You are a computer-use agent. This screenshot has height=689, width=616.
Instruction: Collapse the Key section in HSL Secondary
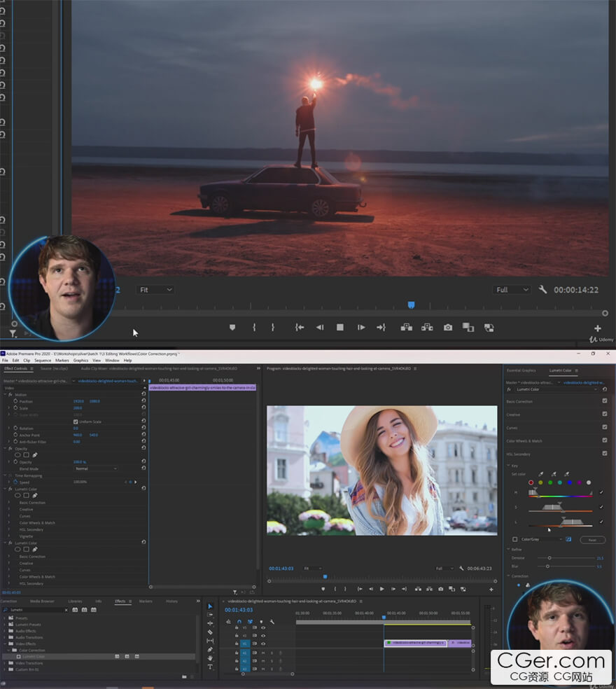coord(508,466)
